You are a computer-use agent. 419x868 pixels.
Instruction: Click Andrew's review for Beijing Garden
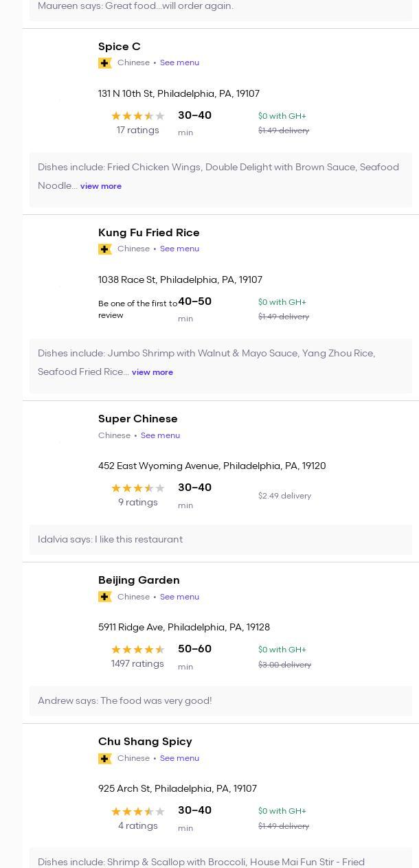[x=125, y=701]
